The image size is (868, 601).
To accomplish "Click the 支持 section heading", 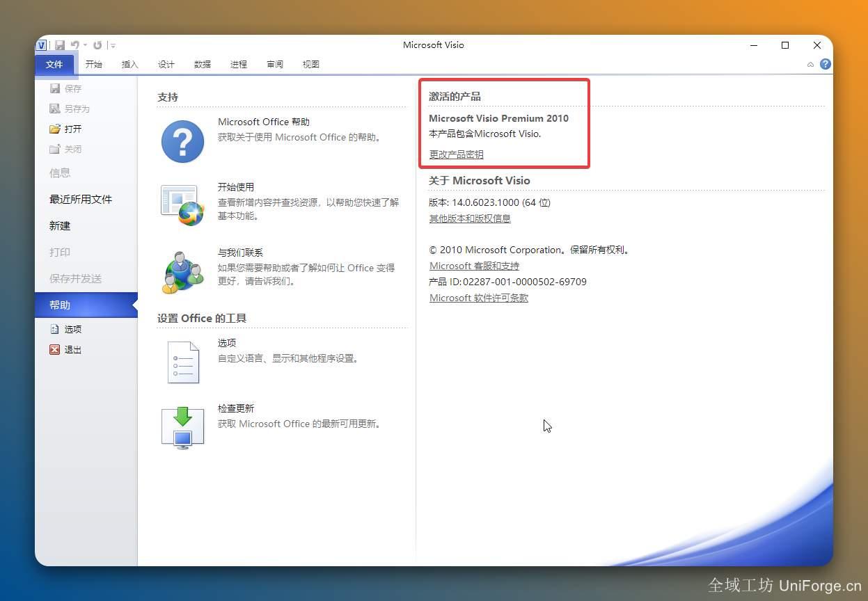I will [168, 97].
